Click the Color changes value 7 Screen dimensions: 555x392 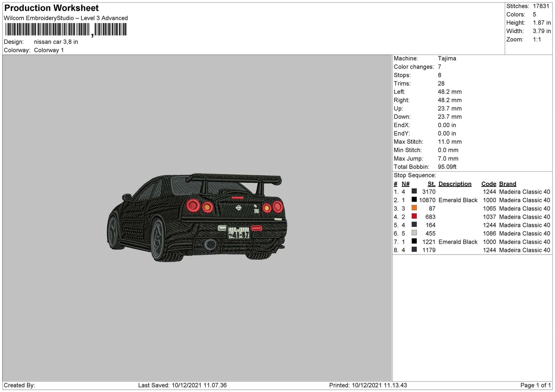point(439,67)
